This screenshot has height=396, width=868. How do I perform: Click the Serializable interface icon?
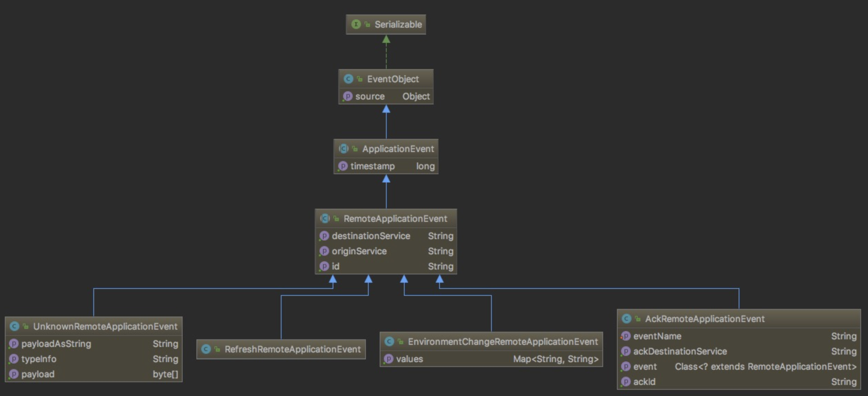pos(356,24)
